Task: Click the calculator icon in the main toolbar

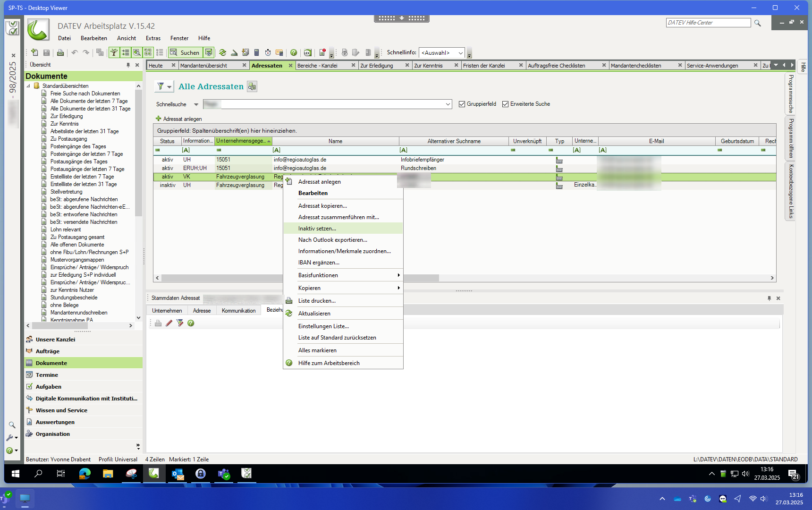Action: pos(256,52)
